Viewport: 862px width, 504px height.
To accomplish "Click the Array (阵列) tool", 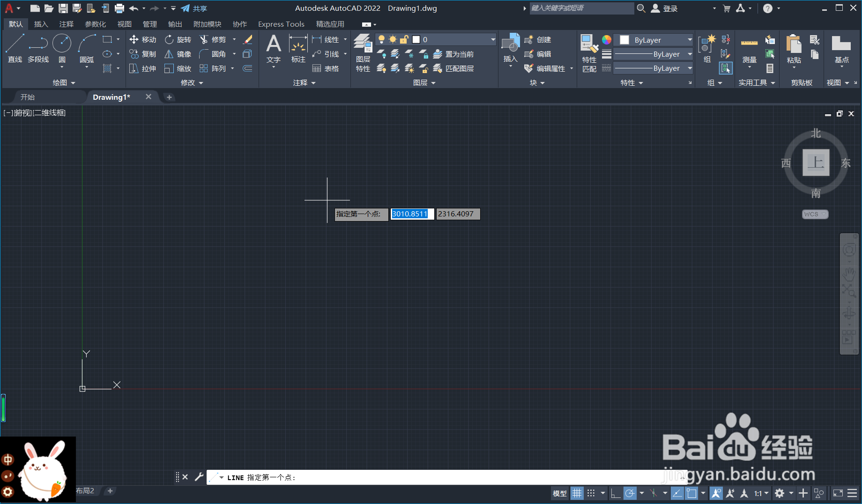I will (213, 69).
